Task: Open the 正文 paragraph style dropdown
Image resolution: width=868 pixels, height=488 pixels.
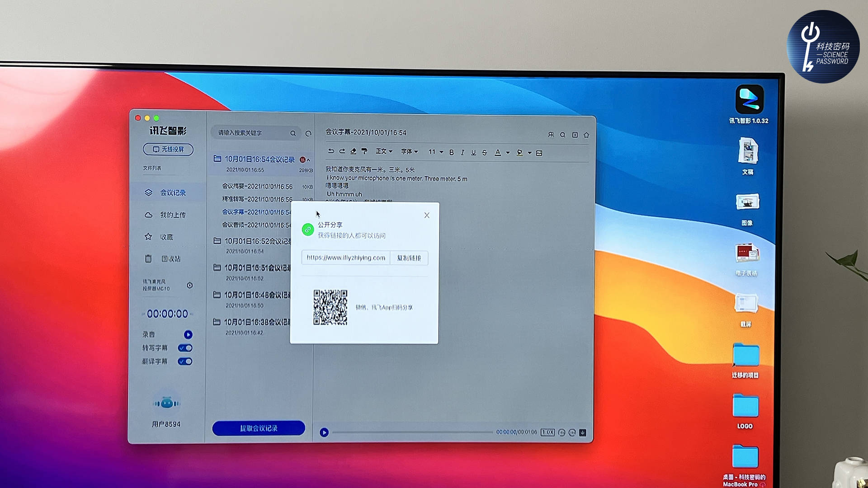Action: (384, 152)
